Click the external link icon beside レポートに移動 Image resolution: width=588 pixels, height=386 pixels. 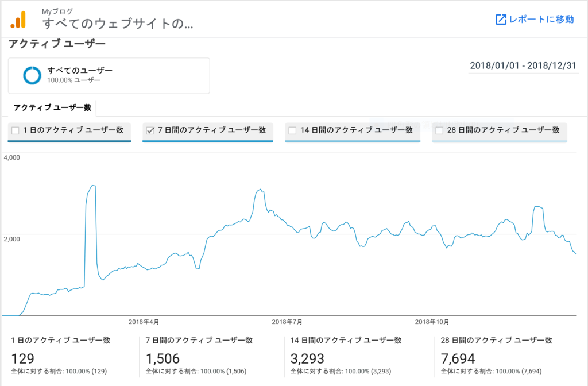pyautogui.click(x=502, y=19)
